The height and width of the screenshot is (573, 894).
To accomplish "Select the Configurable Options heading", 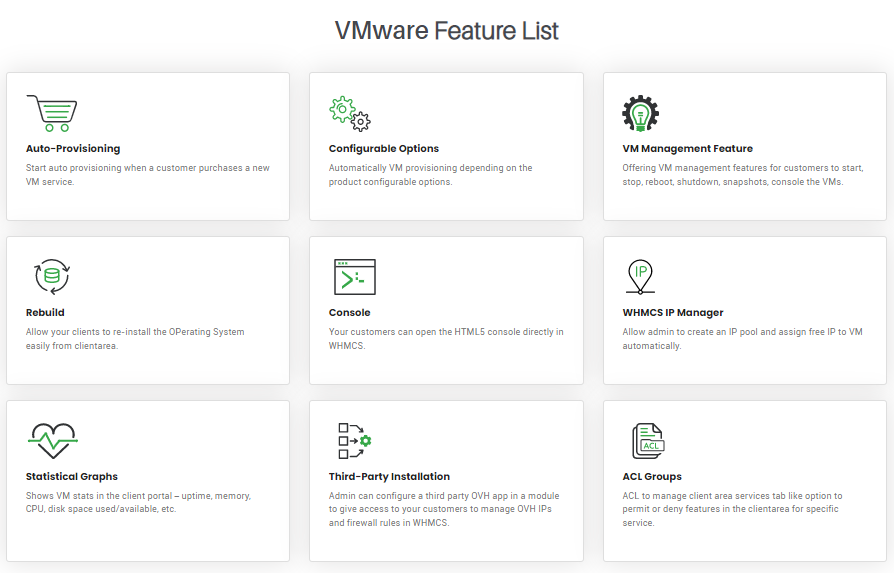I will pos(384,148).
